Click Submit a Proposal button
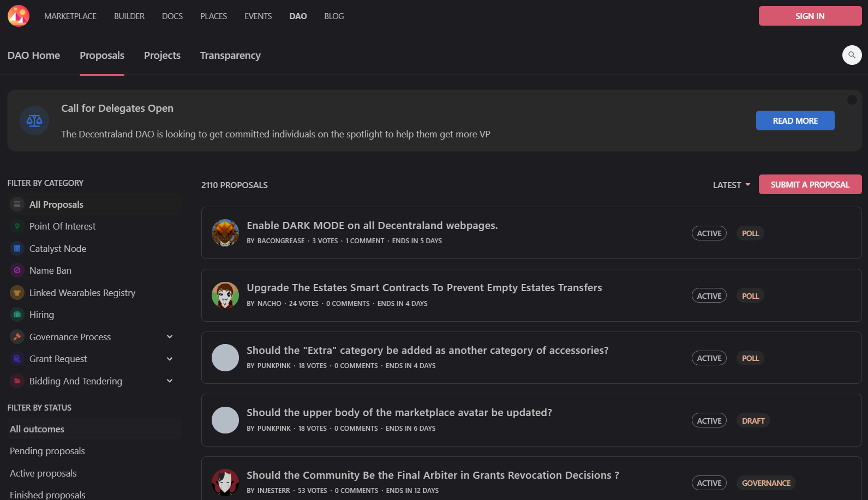The height and width of the screenshot is (500, 868). (x=810, y=184)
